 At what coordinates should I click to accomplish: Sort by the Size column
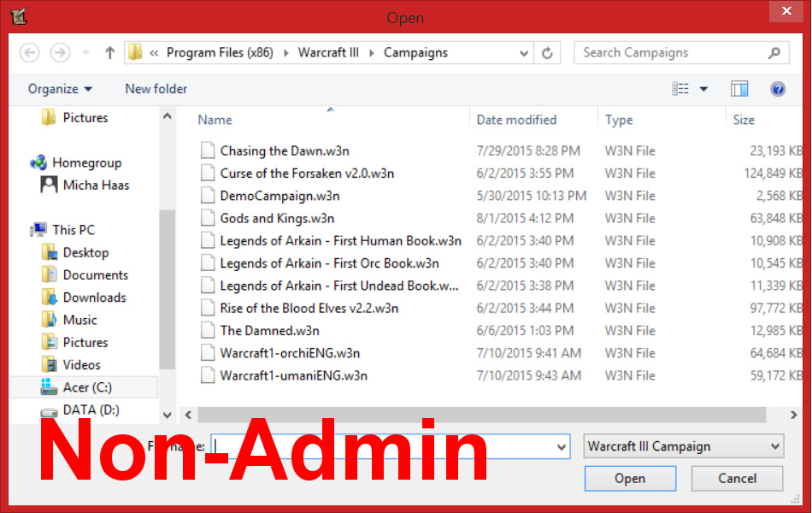[744, 121]
